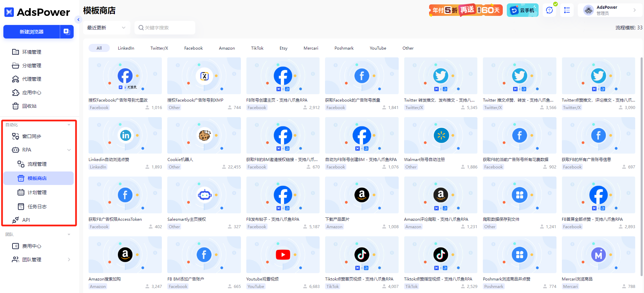Image resolution: width=644 pixels, height=293 pixels.
Task: Filter templates by YouTube tab
Action: (x=378, y=48)
